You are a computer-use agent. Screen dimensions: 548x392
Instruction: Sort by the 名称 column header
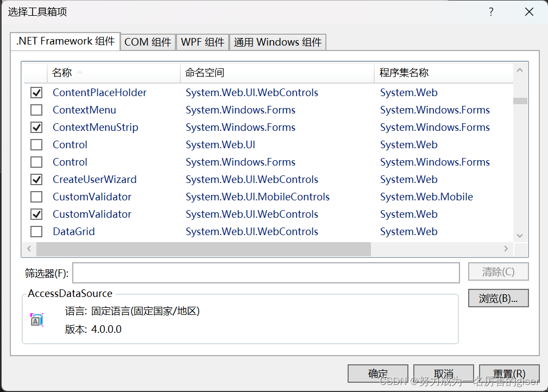coord(114,73)
